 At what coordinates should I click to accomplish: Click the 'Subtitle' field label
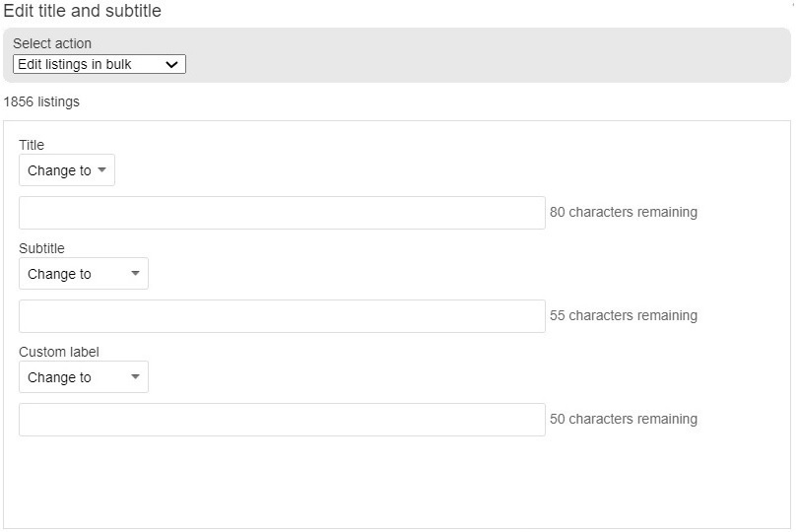(41, 248)
